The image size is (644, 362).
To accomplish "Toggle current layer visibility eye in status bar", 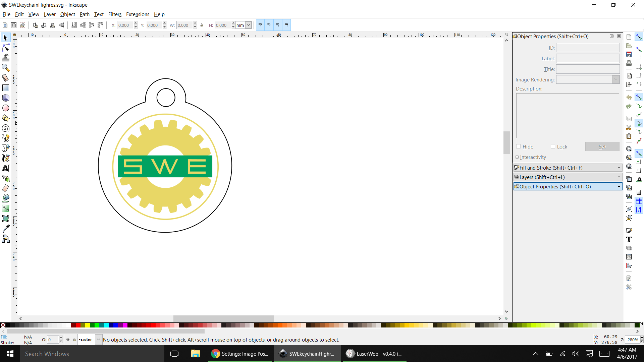I will 68,340.
